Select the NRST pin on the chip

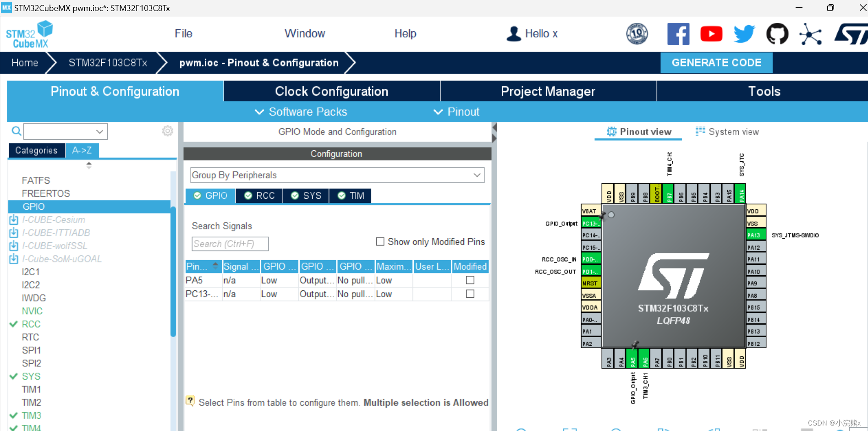click(591, 284)
